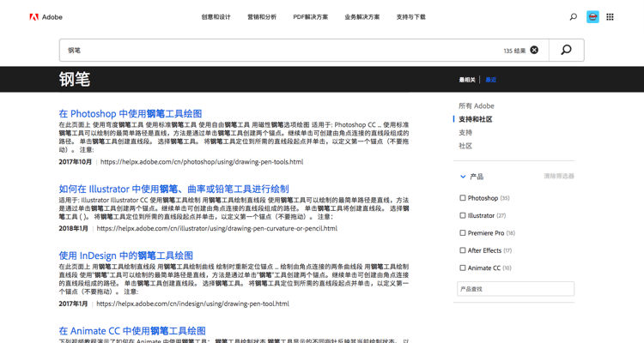Click 清除筛选器 to clear filters
The width and height of the screenshot is (644, 343).
pos(558,177)
